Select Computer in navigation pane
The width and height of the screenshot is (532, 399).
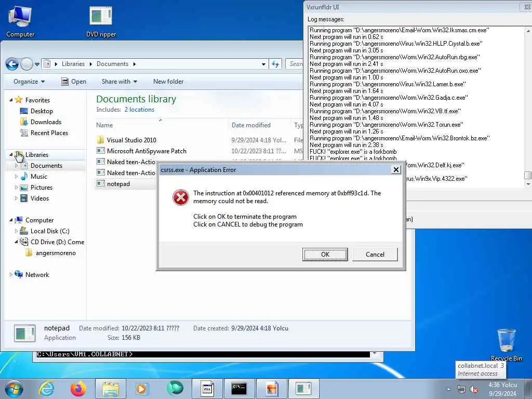39,220
